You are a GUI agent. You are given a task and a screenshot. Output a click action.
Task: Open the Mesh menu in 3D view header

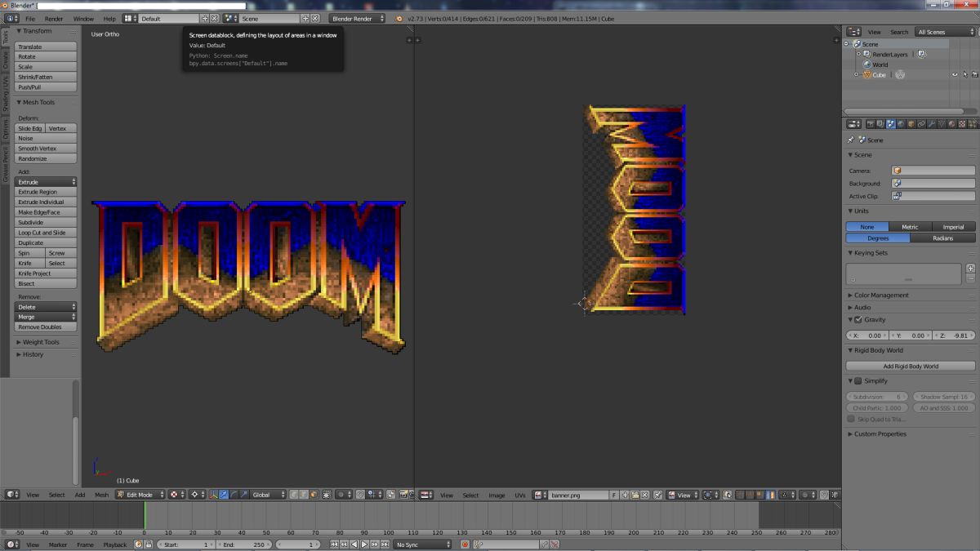101,495
